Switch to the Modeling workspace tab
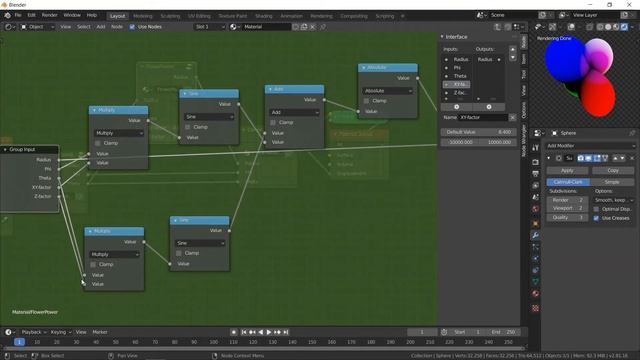This screenshot has height=360, width=640. (142, 16)
